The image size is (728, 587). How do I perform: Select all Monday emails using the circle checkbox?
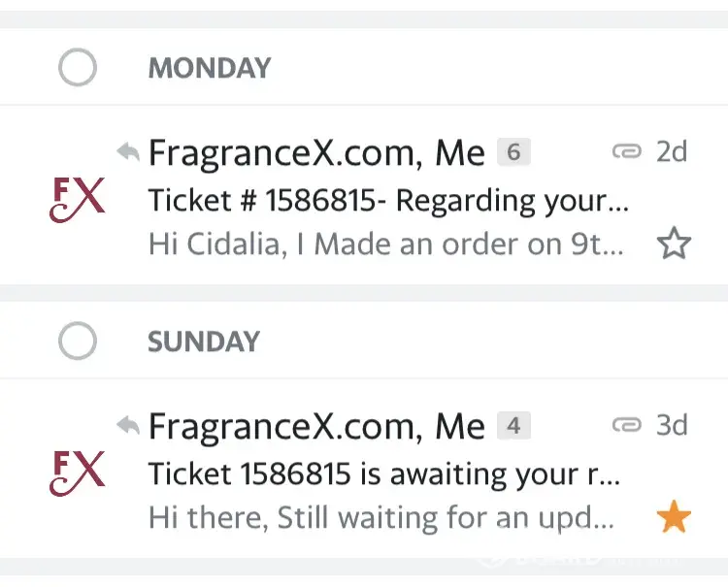point(78,69)
